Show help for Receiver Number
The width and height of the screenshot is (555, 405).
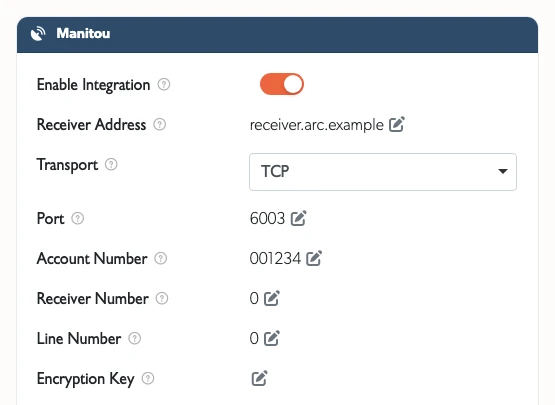[162, 298]
